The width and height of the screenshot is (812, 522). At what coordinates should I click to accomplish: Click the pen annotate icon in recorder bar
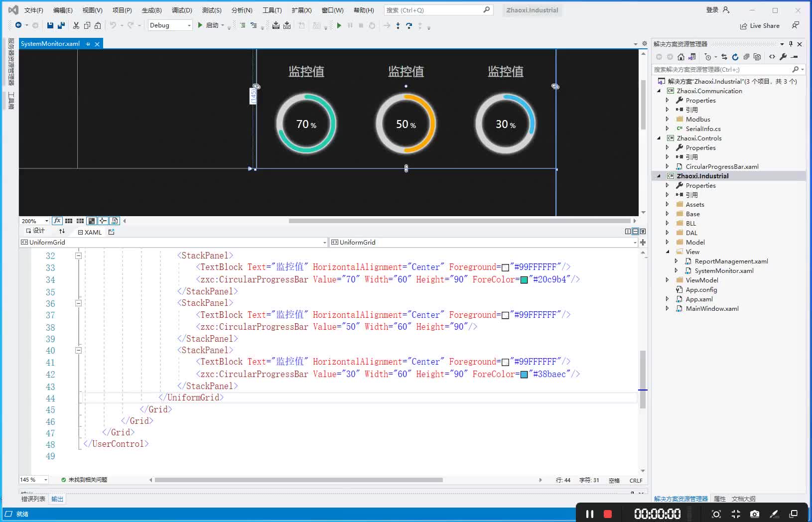click(774, 514)
